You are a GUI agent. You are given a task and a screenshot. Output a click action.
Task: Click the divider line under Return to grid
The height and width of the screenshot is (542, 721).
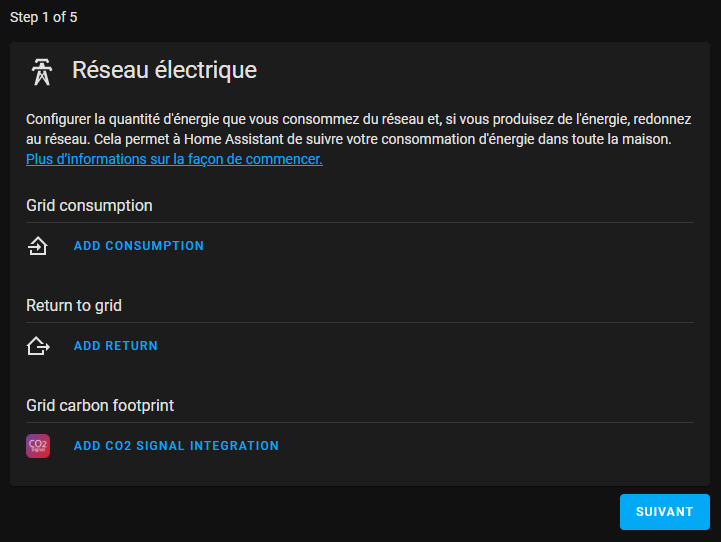click(360, 323)
